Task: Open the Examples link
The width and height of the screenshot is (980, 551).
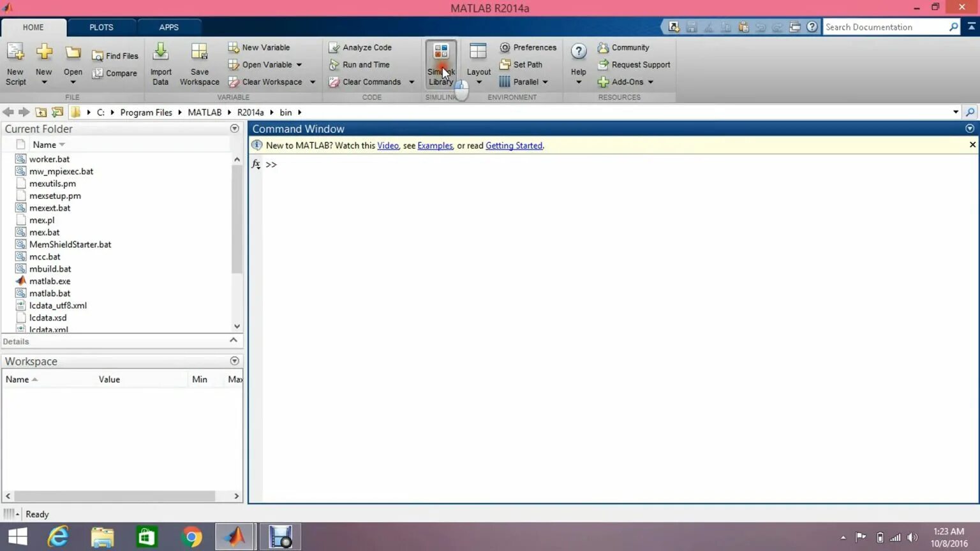Action: (x=434, y=145)
